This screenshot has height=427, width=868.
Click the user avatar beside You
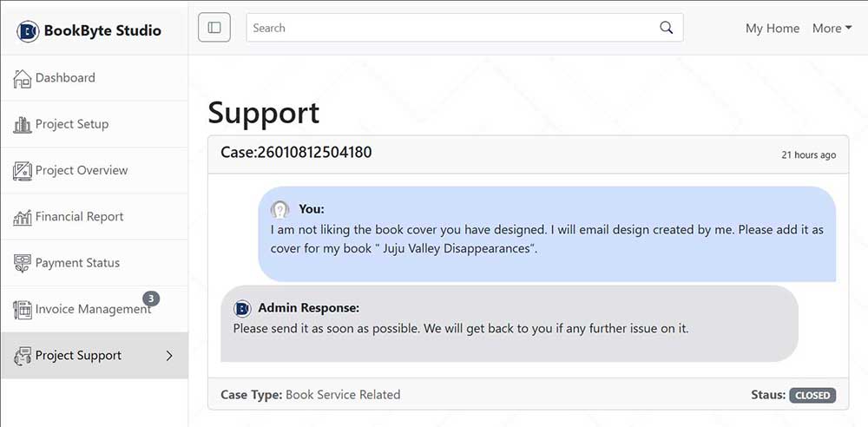(279, 209)
